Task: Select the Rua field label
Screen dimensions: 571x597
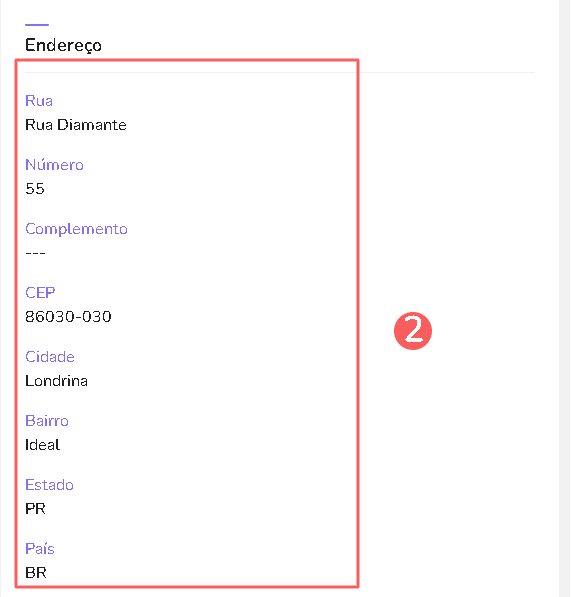Action: pos(39,101)
